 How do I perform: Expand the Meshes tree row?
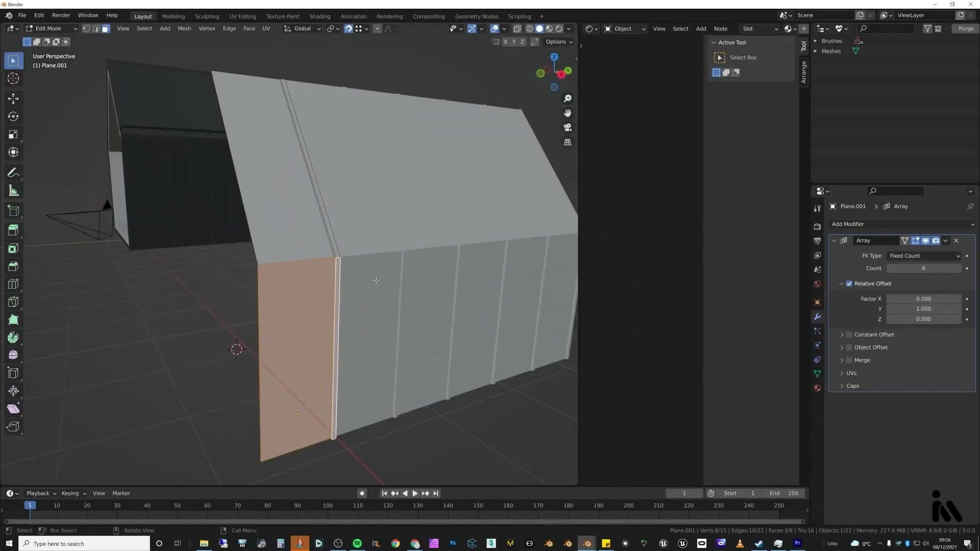pyautogui.click(x=815, y=51)
